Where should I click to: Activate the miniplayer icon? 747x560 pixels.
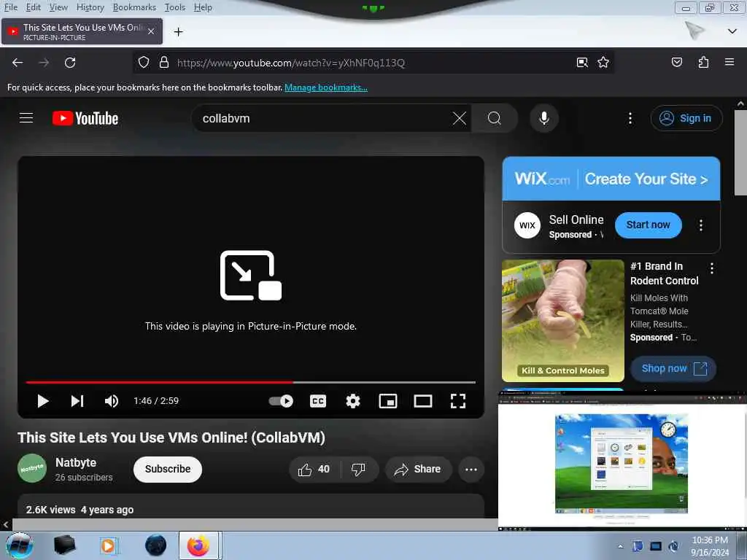(x=388, y=401)
